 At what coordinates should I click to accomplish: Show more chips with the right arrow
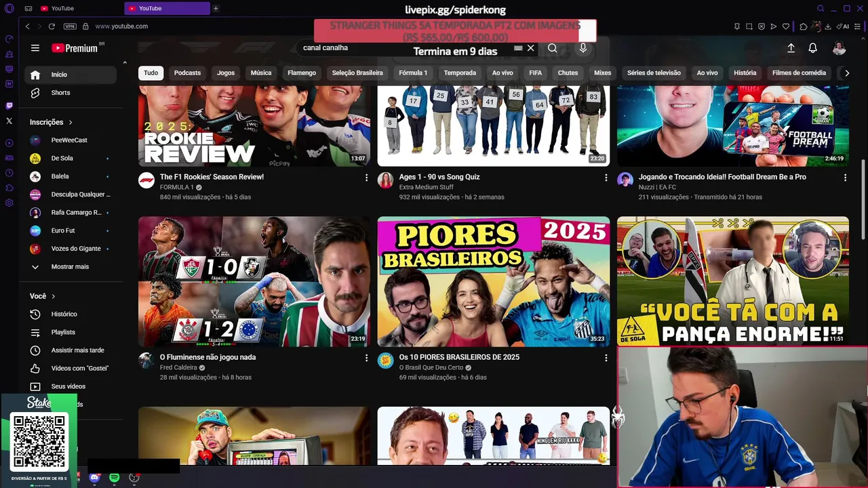pyautogui.click(x=846, y=73)
